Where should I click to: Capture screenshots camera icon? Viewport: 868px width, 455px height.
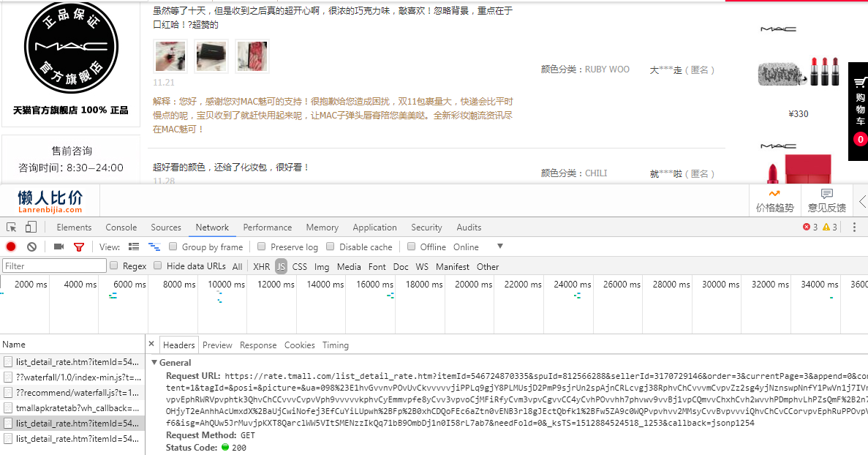coord(58,247)
